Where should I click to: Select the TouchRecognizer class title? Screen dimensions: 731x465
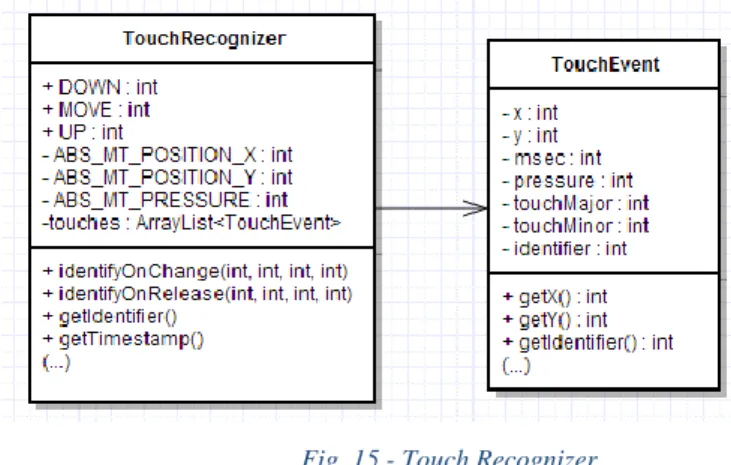(204, 39)
